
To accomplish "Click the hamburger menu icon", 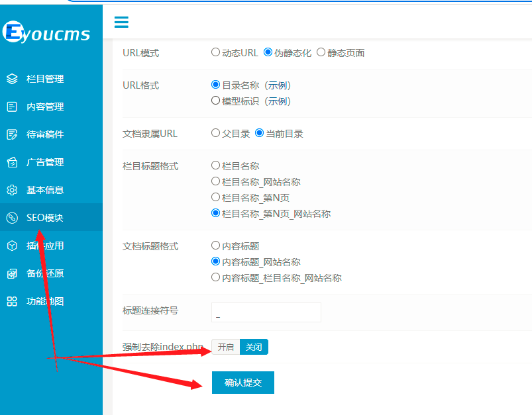I will (121, 22).
